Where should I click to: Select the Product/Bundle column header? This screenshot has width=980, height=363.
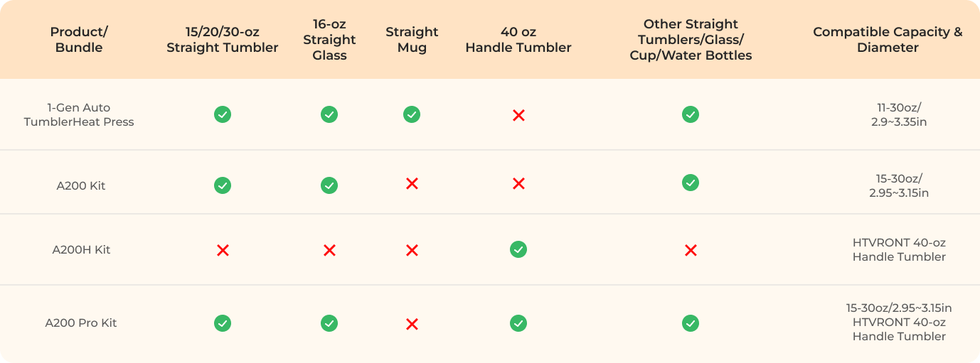click(78, 40)
